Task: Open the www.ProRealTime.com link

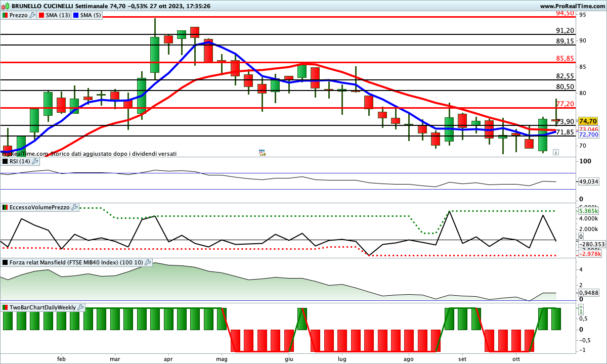Action: pos(572,6)
